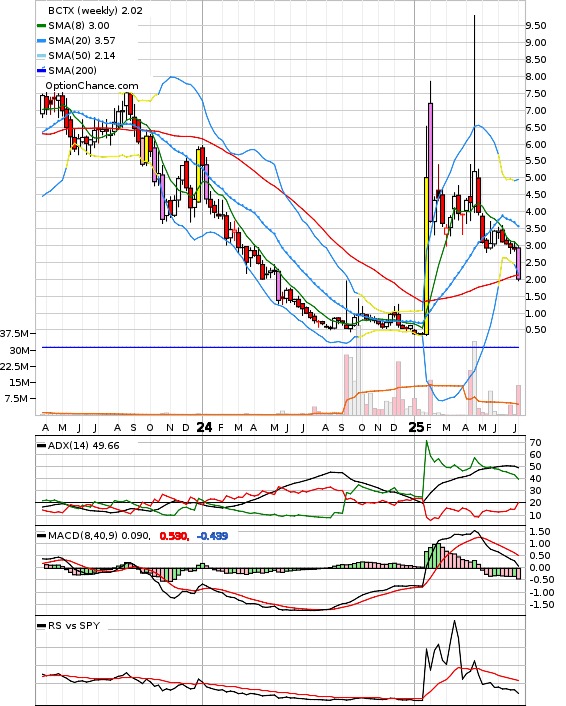Click the black MACD legend marker

coord(41,536)
